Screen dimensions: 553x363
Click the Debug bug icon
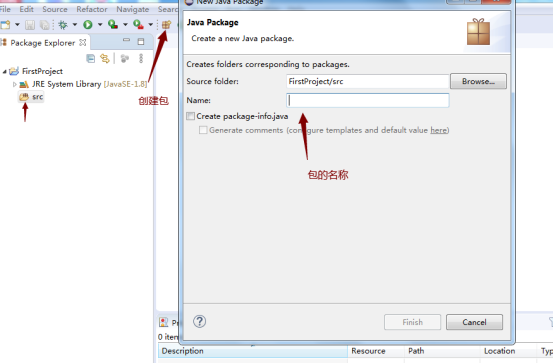pyautogui.click(x=63, y=25)
